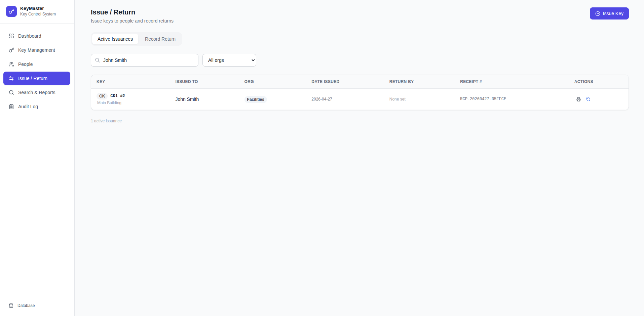Click None set return-by value
This screenshot has height=316, width=644.
[397, 99]
